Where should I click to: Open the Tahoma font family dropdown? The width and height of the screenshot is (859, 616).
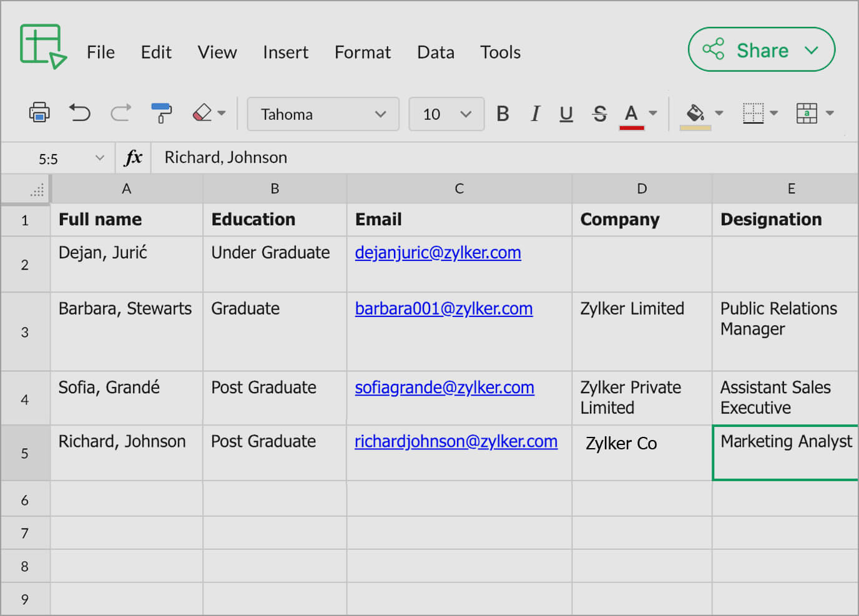pyautogui.click(x=323, y=114)
